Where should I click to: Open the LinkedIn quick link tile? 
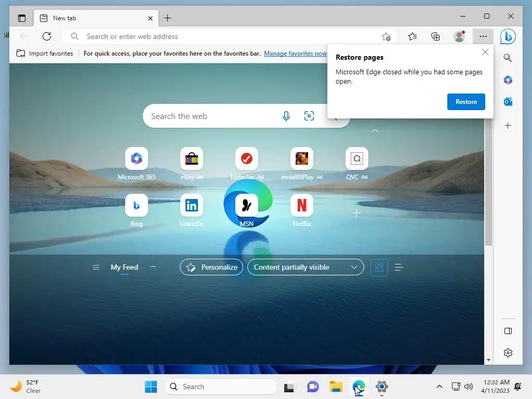point(192,210)
